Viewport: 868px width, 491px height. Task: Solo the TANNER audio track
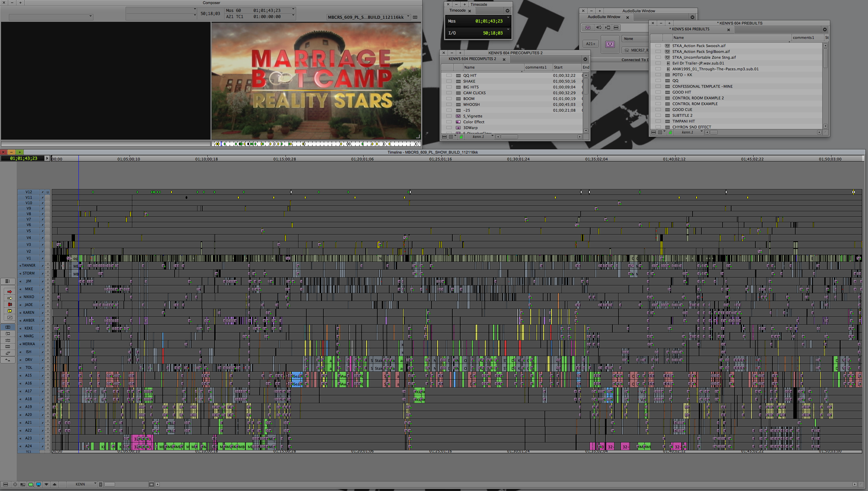[x=48, y=264]
